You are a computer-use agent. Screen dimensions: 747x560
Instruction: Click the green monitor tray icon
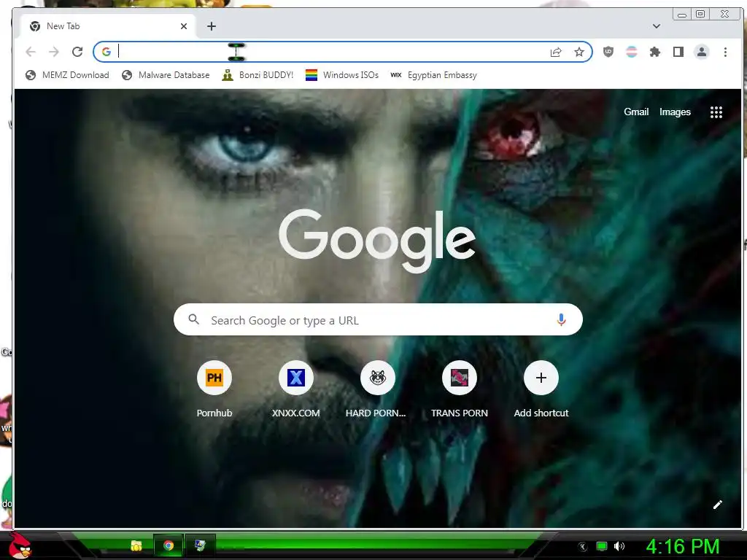[602, 546]
